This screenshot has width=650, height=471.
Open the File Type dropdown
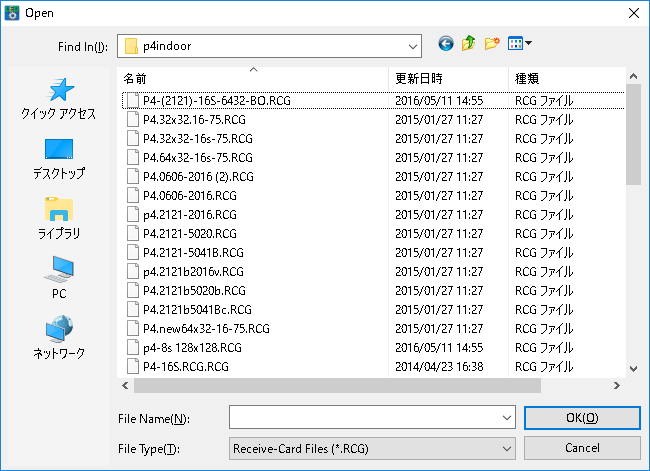372,449
